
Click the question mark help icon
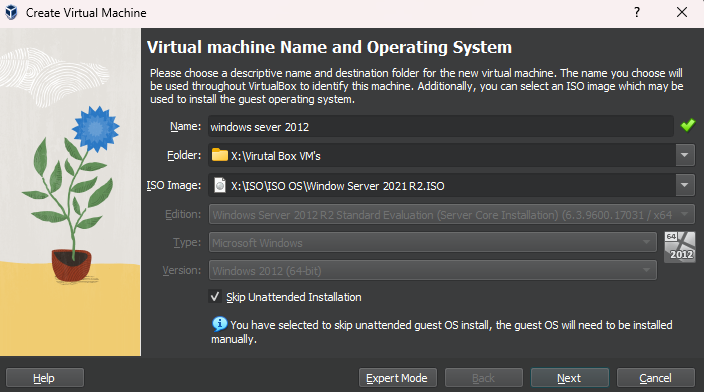pyautogui.click(x=637, y=13)
